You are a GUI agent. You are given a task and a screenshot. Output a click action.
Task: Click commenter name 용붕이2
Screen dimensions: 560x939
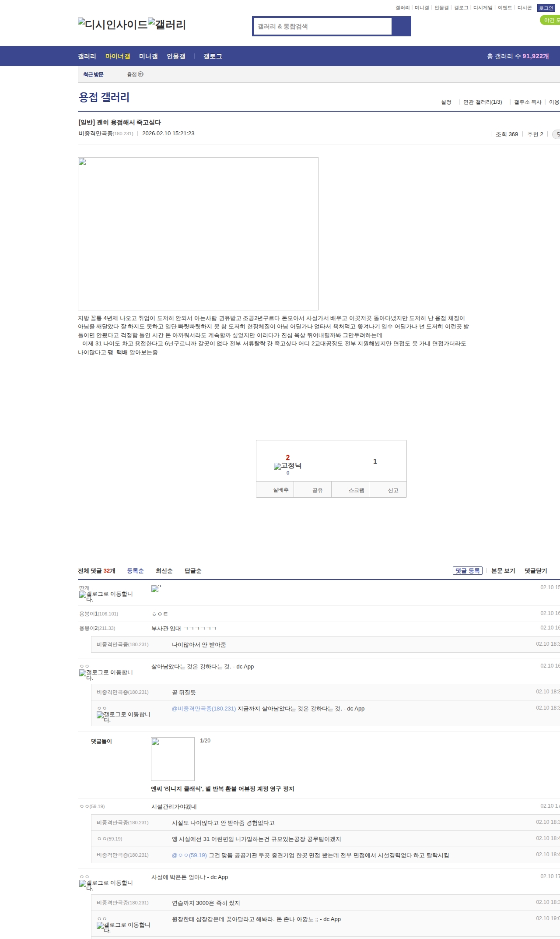click(x=88, y=628)
